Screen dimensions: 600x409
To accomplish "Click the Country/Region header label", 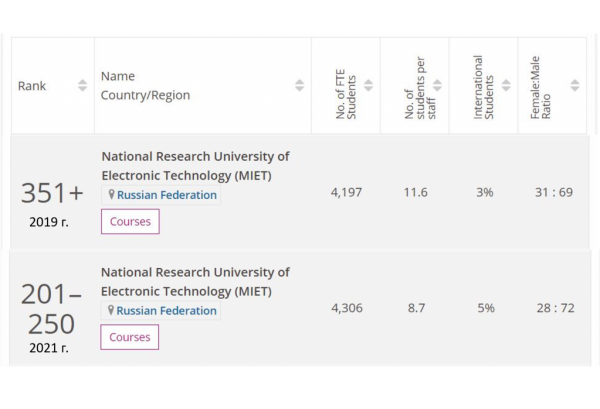I will (x=145, y=95).
